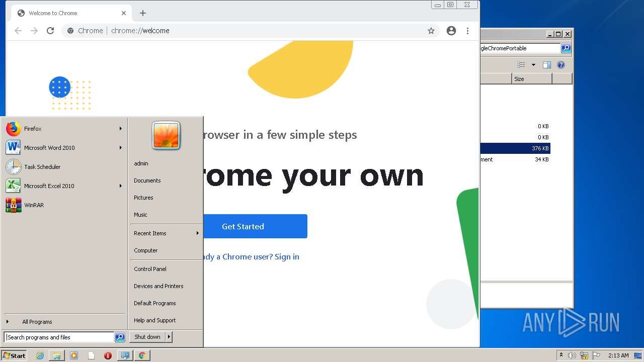This screenshot has height=362, width=644.
Task: Open a new Chrome tab
Action: pos(143,13)
